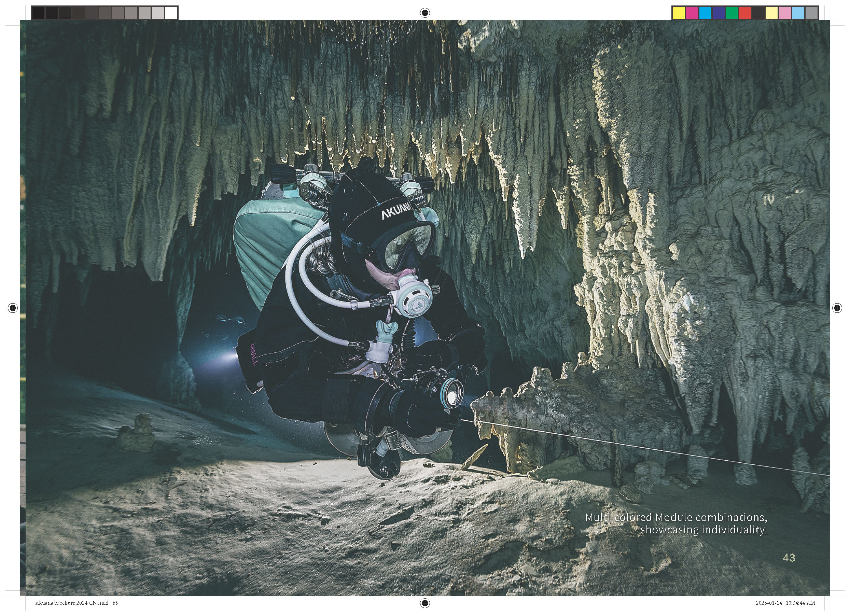
Task: Click page number 43
Action: [789, 558]
